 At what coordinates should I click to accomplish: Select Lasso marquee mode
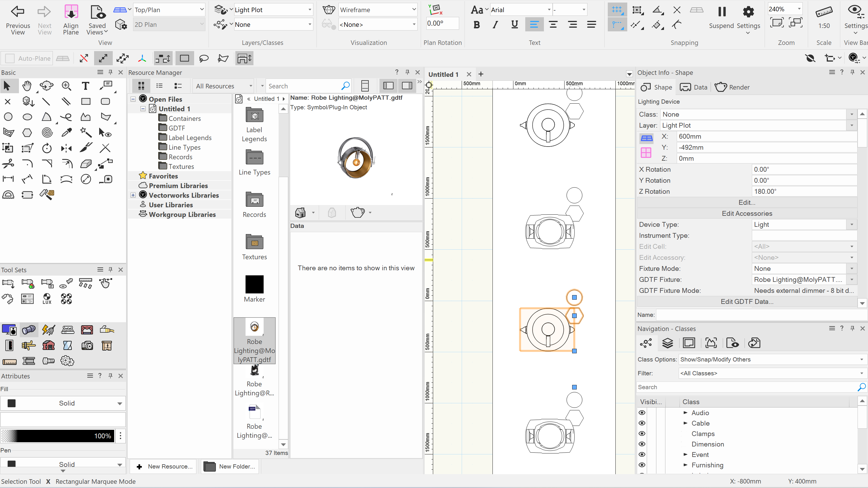coord(204,59)
